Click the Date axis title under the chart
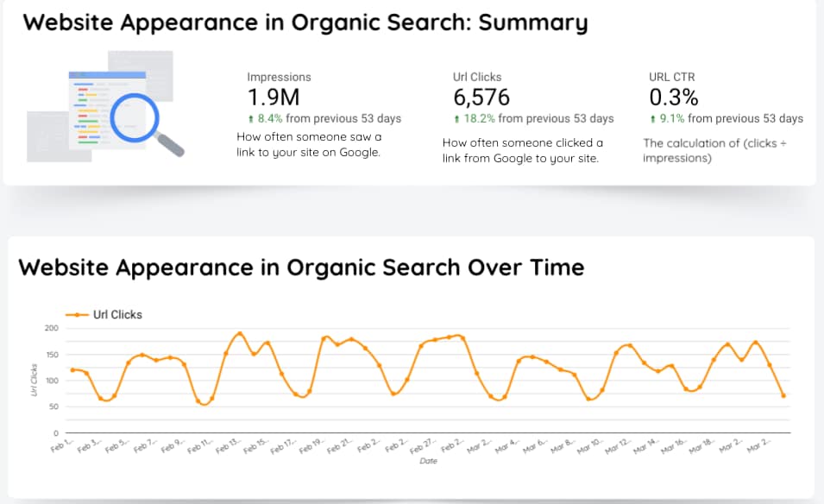 [x=428, y=461]
